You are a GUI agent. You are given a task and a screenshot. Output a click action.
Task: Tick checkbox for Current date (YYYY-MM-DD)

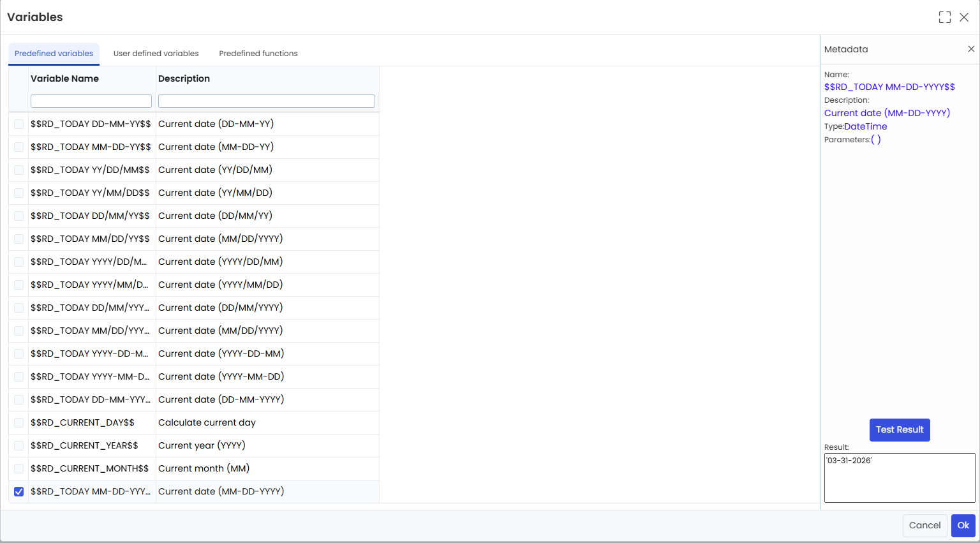(x=19, y=376)
